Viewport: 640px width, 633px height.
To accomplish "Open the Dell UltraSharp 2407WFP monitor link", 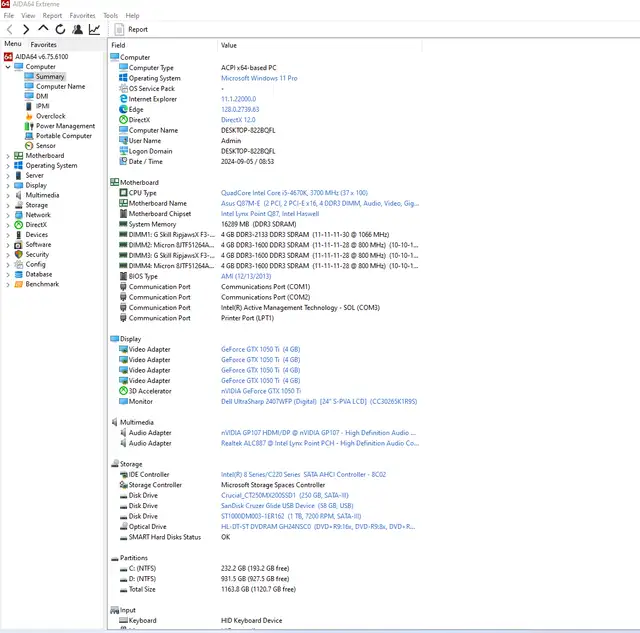I will 319,401.
